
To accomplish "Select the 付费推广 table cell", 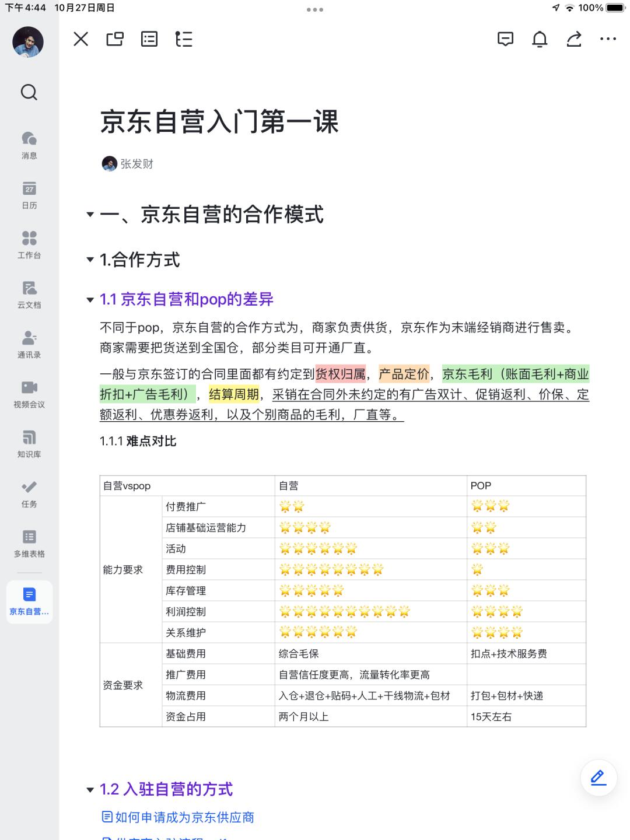I will click(x=218, y=506).
